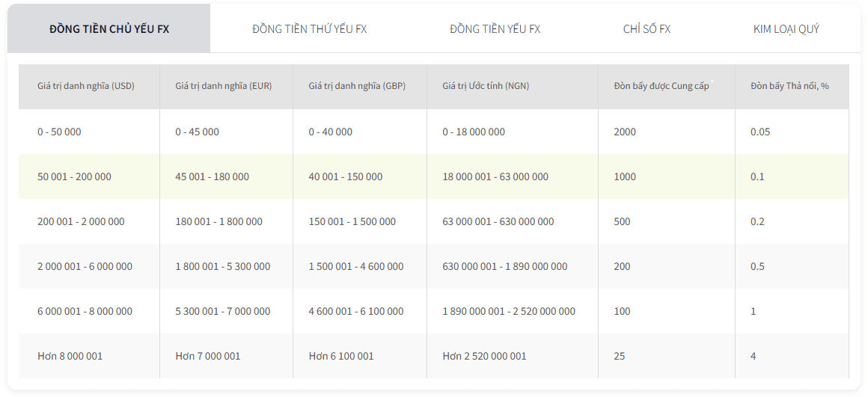The width and height of the screenshot is (868, 397).
Task: Click the leverage value 100
Action: (x=623, y=311)
